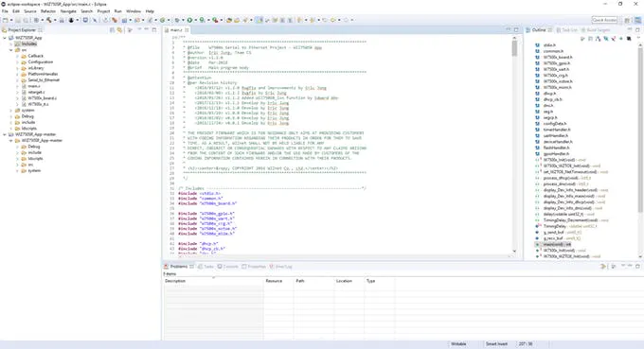
Task: Click the main.c file icon in Project Explorer
Action: click(24, 86)
